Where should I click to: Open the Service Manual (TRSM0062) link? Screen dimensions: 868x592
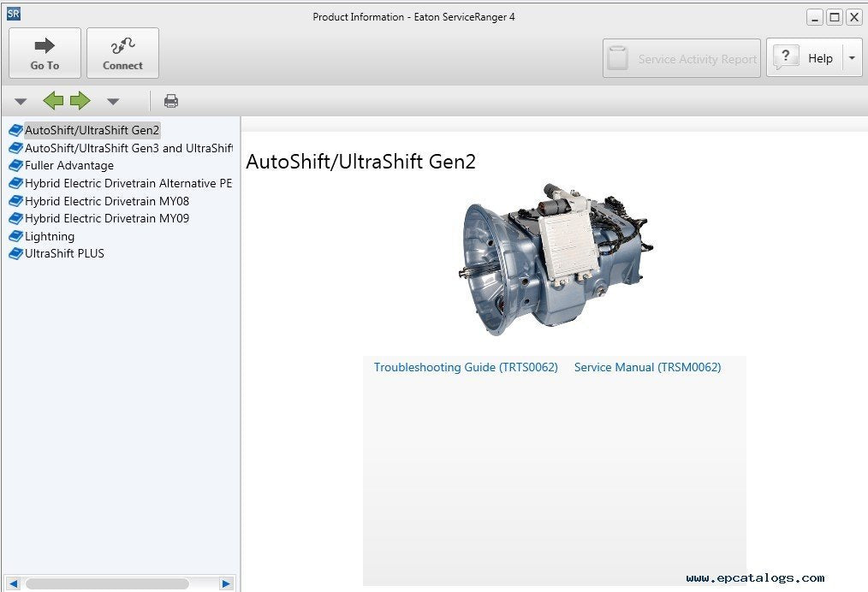click(x=647, y=367)
